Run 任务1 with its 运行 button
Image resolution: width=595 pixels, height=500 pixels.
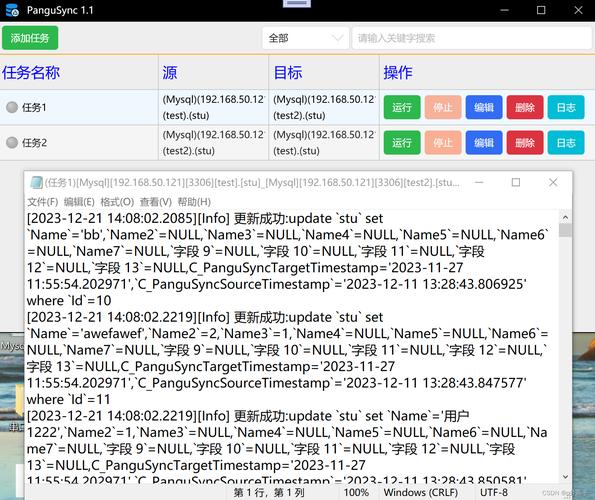tap(402, 107)
